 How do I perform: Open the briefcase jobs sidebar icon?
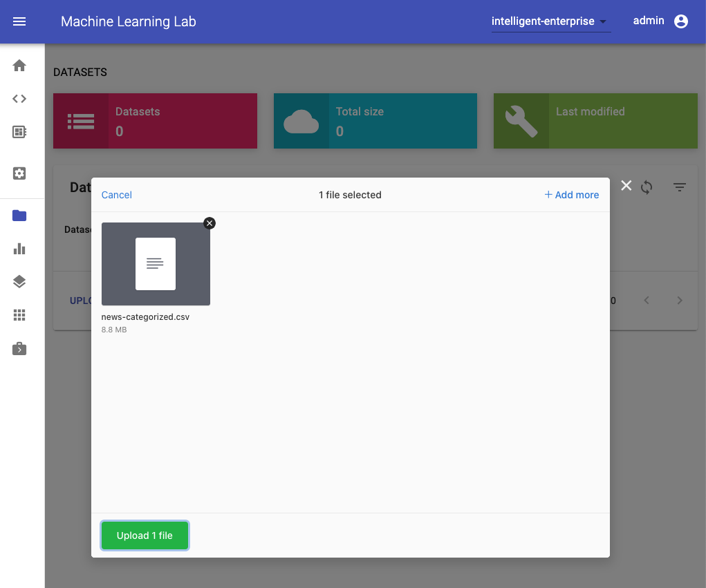pyautogui.click(x=19, y=349)
